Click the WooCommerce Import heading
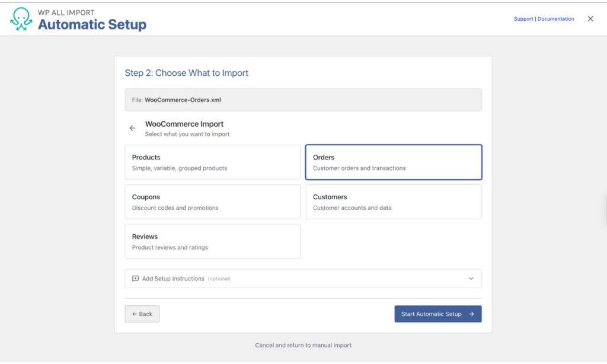 [184, 124]
